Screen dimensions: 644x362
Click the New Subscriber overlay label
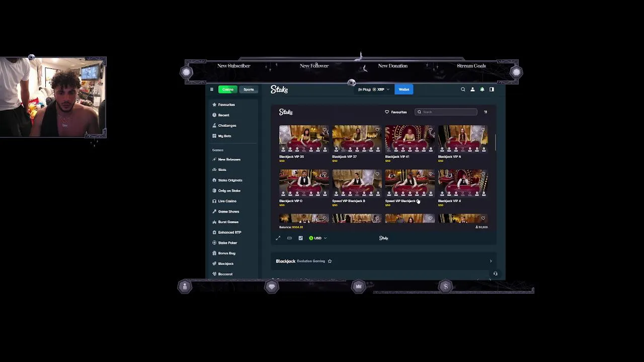pos(233,66)
